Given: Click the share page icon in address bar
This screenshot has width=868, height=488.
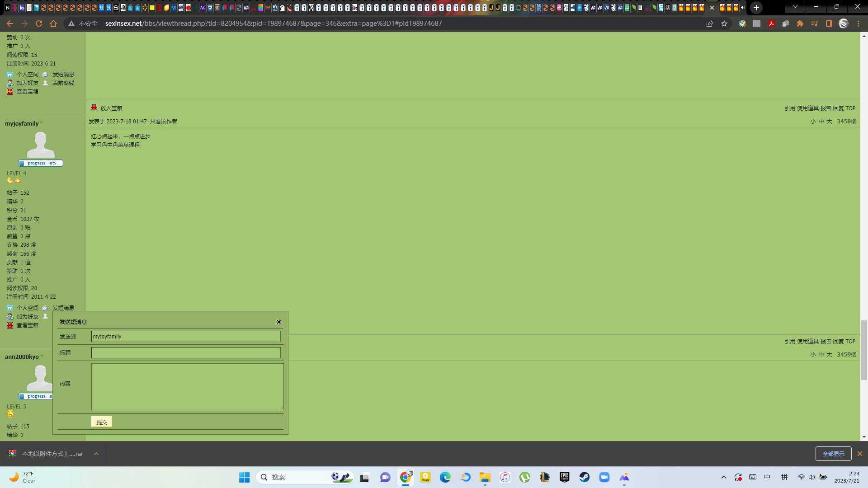Looking at the screenshot, I should pos(710,23).
